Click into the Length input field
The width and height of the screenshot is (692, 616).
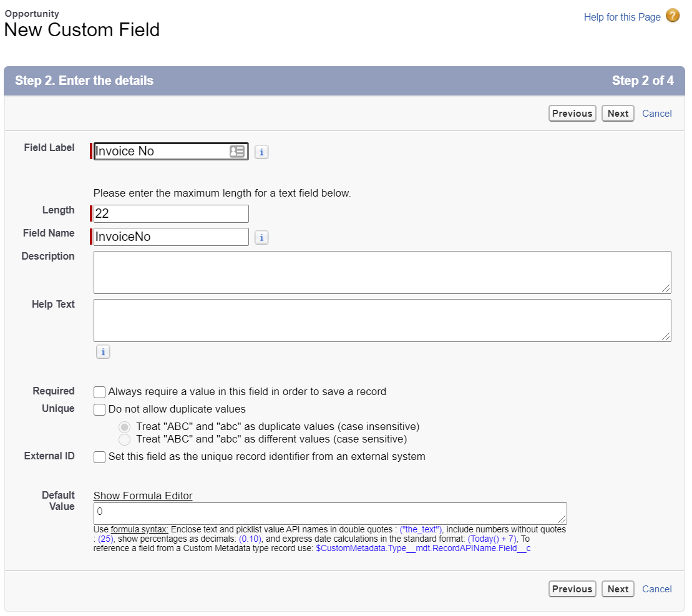point(171,213)
